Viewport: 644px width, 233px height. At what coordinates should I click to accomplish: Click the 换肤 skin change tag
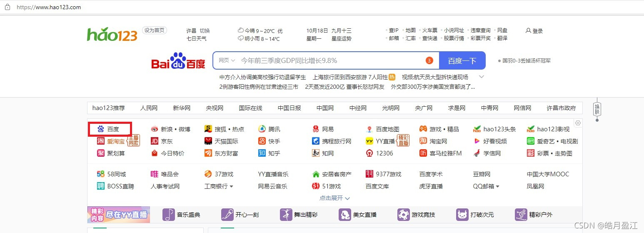coord(597,109)
